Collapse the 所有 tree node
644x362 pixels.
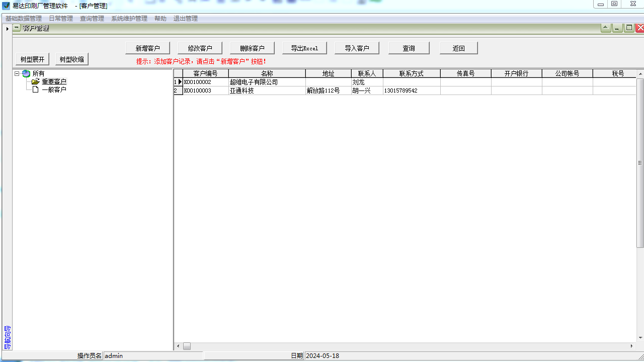click(17, 73)
